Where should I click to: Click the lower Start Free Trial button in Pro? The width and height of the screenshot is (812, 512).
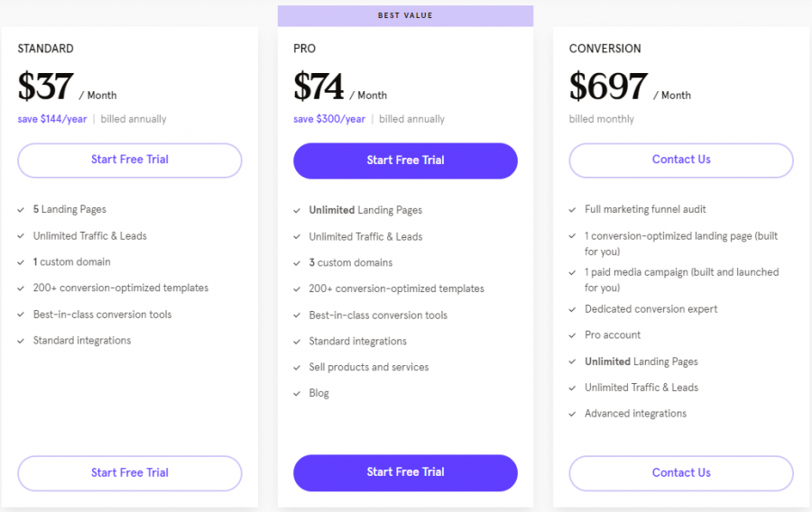click(x=405, y=472)
